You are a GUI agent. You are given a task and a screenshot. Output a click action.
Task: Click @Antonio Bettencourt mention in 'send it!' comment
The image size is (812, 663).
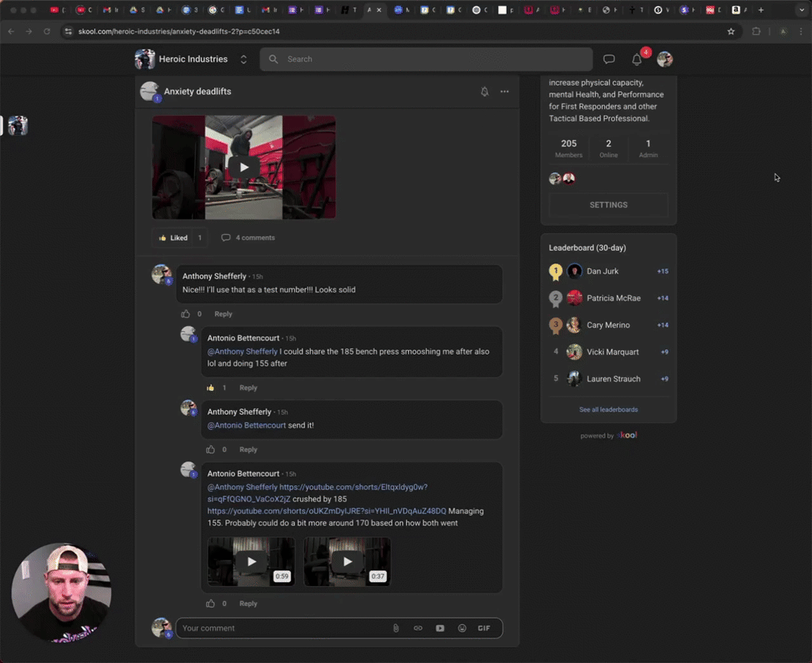tap(247, 425)
